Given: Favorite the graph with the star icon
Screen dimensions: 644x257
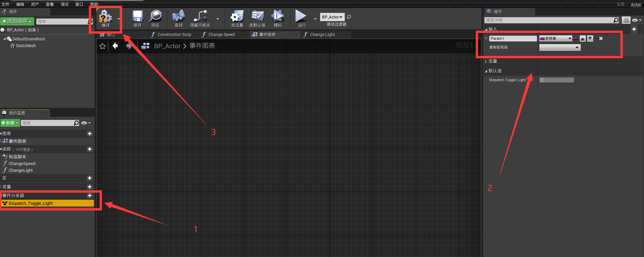Looking at the screenshot, I should click(x=103, y=46).
